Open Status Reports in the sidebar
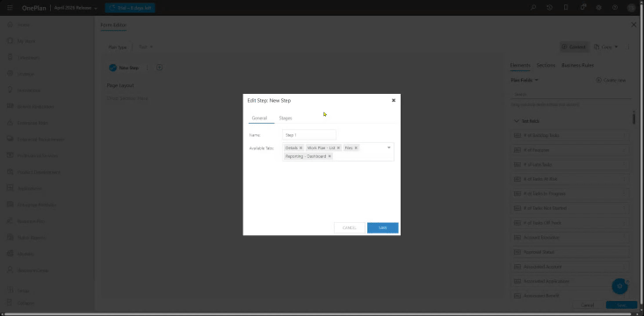644x316 pixels. click(26, 238)
